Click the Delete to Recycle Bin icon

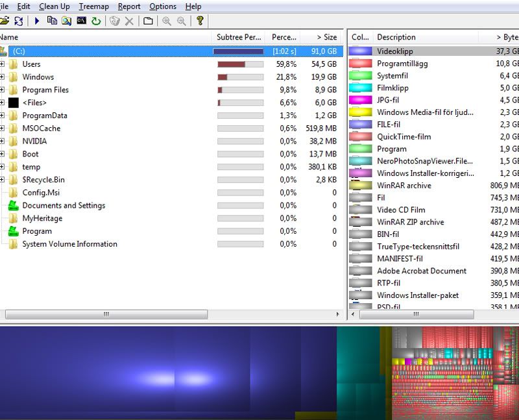pyautogui.click(x=115, y=21)
